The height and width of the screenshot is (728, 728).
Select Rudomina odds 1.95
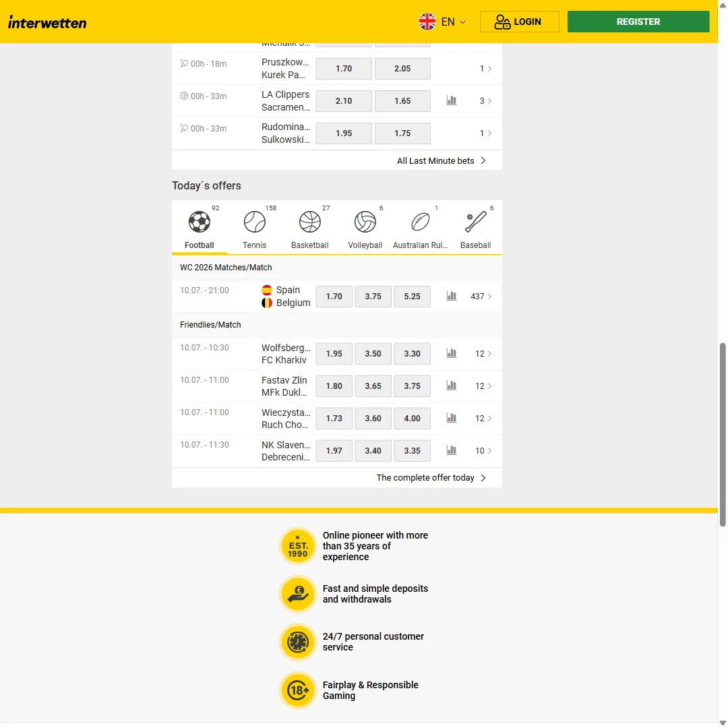coord(344,133)
